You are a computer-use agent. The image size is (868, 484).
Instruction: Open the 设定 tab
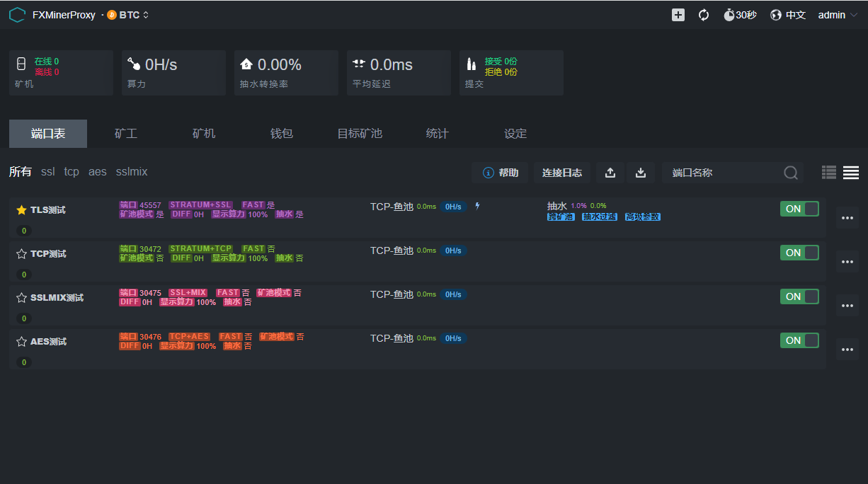[515, 134]
